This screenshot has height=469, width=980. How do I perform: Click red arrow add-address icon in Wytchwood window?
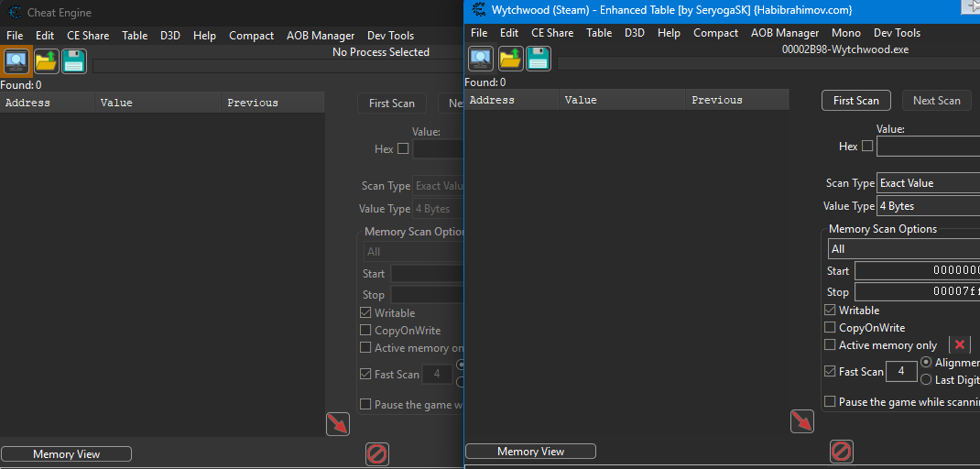click(802, 421)
